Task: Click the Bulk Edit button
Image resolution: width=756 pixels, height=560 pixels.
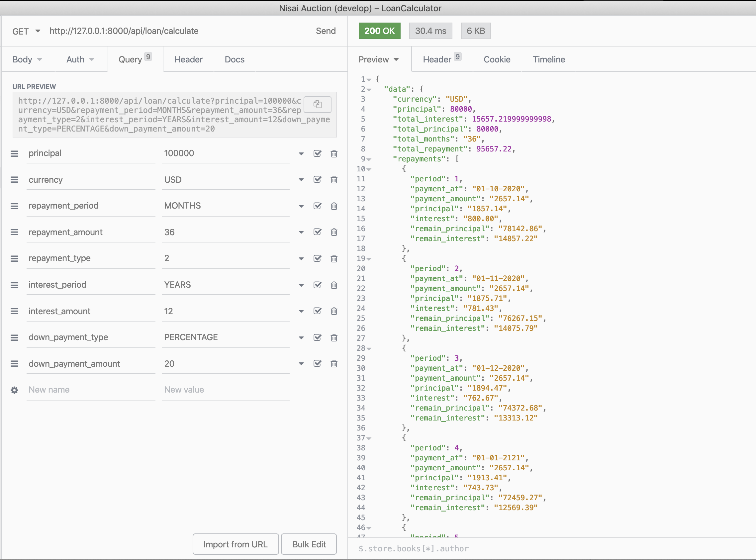Action: point(309,544)
